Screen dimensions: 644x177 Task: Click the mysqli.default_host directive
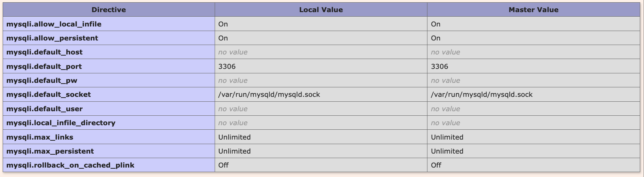44,52
